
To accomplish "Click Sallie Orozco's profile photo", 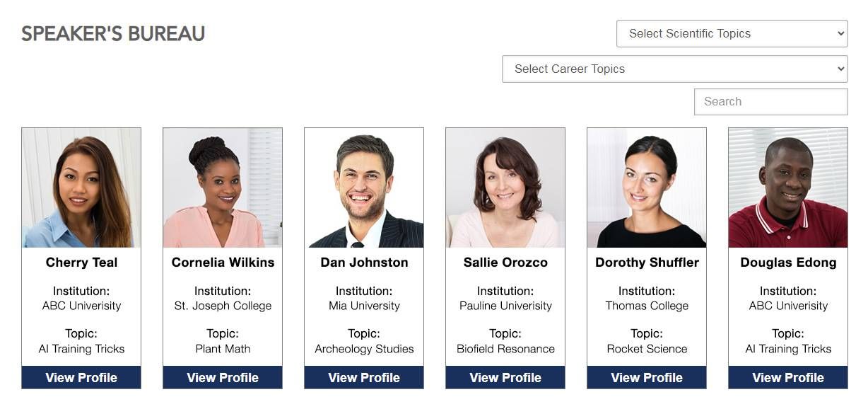I will [x=505, y=188].
